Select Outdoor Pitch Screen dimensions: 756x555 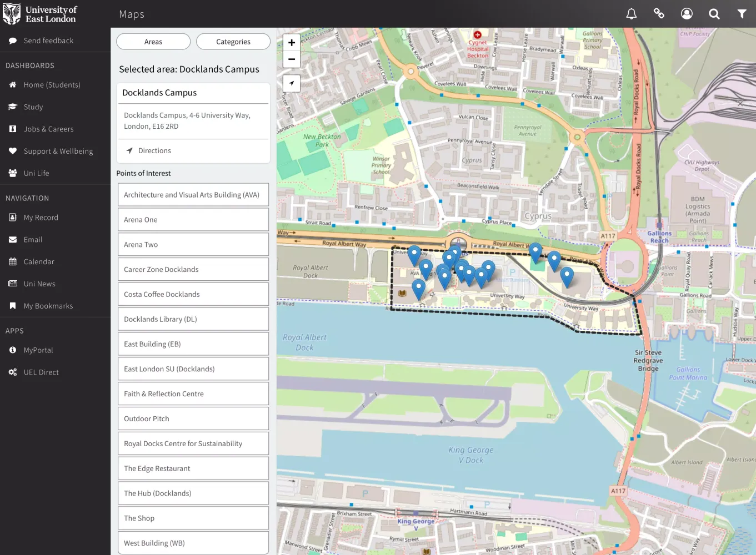point(193,418)
